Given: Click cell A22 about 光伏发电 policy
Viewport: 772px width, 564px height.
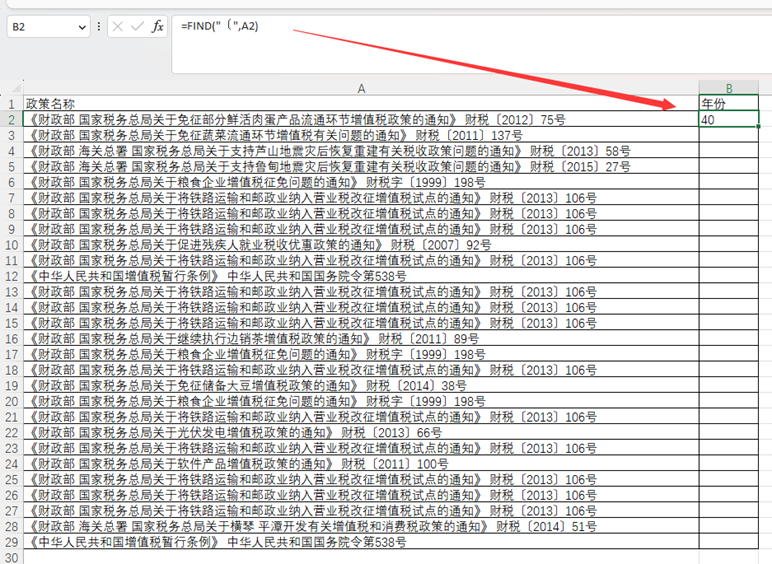Looking at the screenshot, I should pyautogui.click(x=361, y=433).
